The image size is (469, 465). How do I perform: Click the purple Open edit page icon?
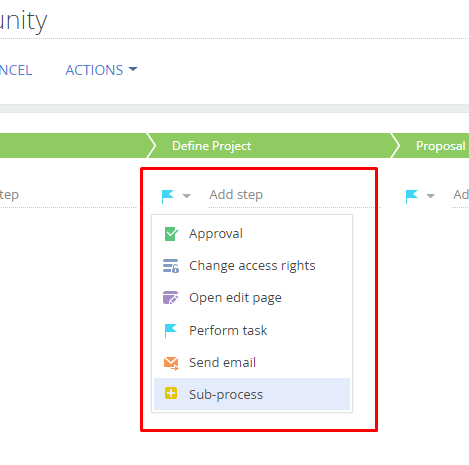171,298
